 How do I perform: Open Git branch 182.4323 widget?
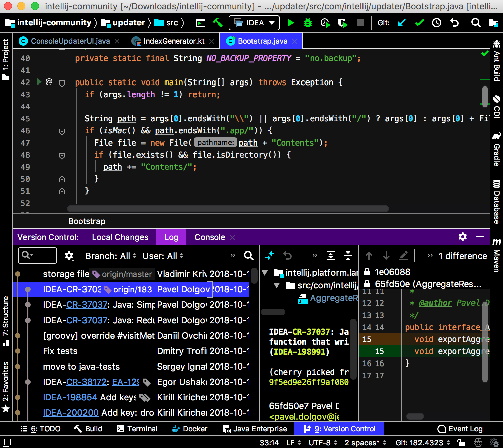(x=423, y=443)
